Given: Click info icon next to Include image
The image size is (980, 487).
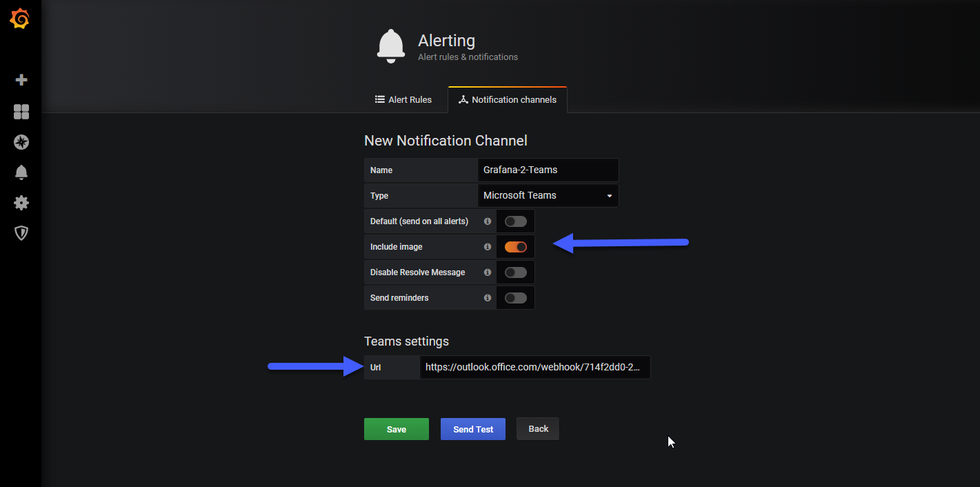Looking at the screenshot, I should pyautogui.click(x=488, y=247).
